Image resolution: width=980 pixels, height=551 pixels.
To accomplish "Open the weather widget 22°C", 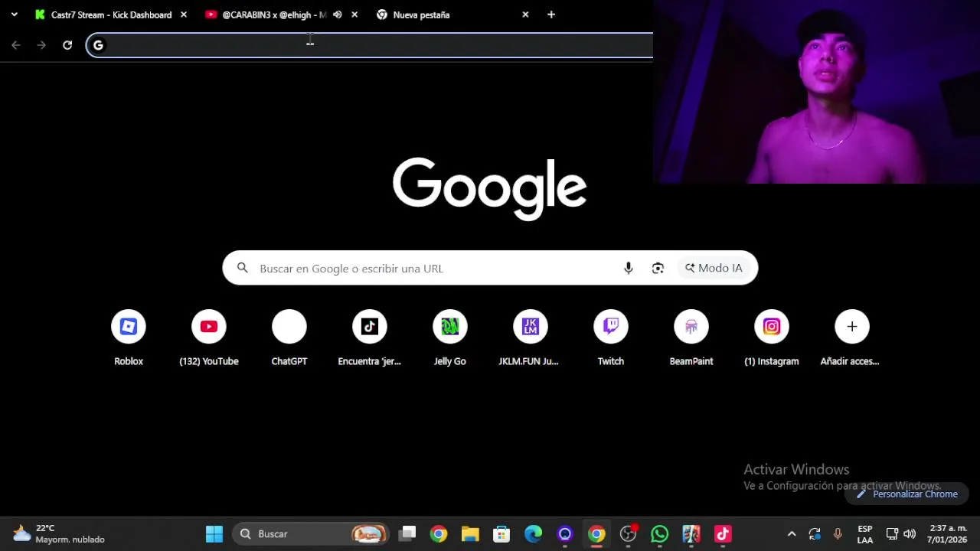I will pyautogui.click(x=58, y=533).
